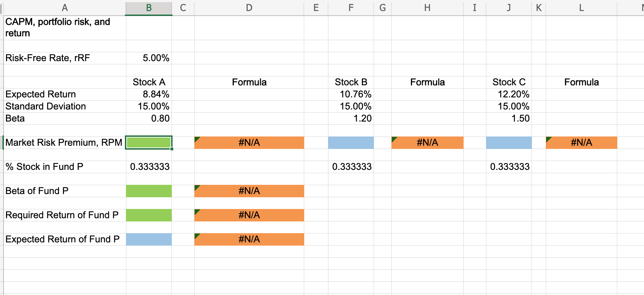
Task: Click the 'Beta' label cell
Action: pyautogui.click(x=65, y=118)
